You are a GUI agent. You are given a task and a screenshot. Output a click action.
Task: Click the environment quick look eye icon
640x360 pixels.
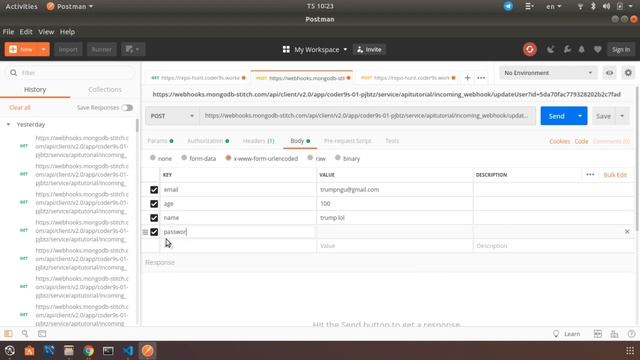609,73
